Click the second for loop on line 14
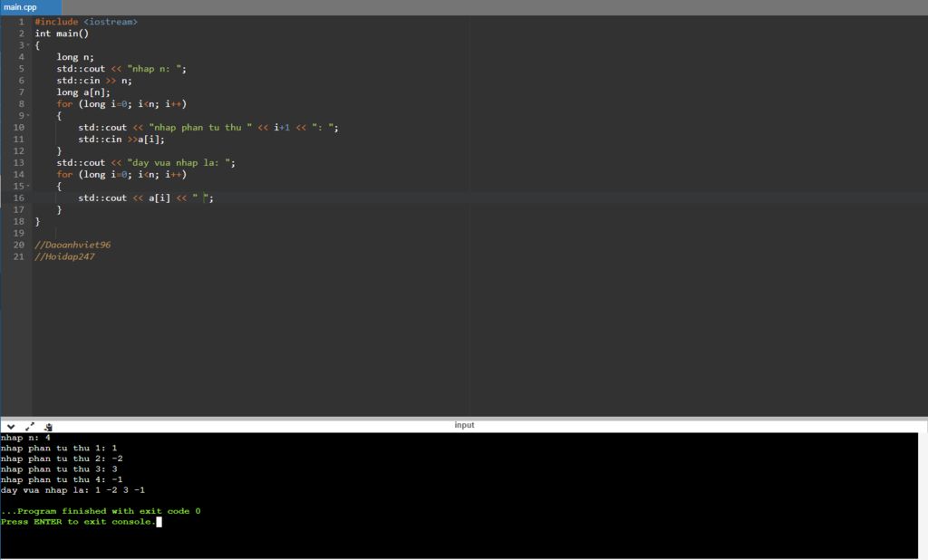The width and height of the screenshot is (928, 560). pyautogui.click(x=121, y=175)
